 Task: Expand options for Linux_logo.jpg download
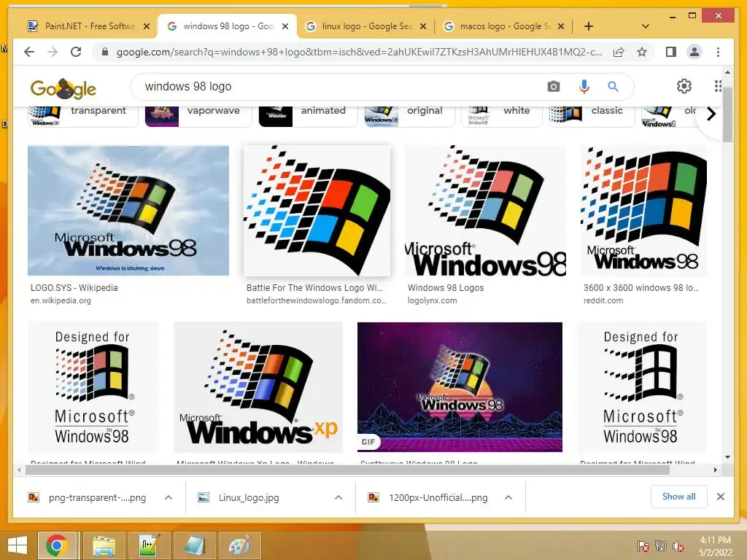338,497
